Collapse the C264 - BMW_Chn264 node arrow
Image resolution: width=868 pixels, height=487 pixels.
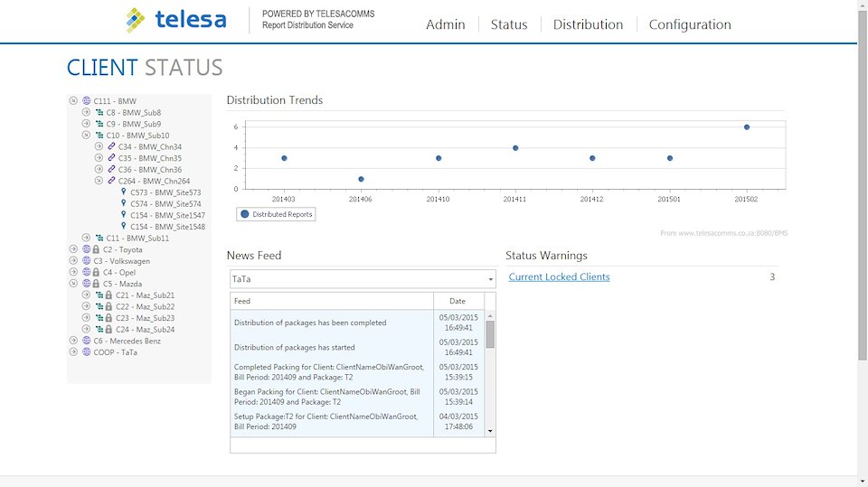99,181
